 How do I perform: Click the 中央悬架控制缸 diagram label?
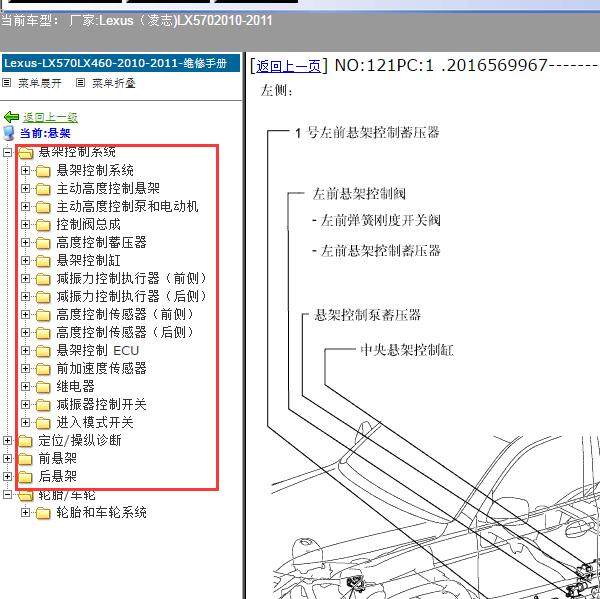point(407,350)
